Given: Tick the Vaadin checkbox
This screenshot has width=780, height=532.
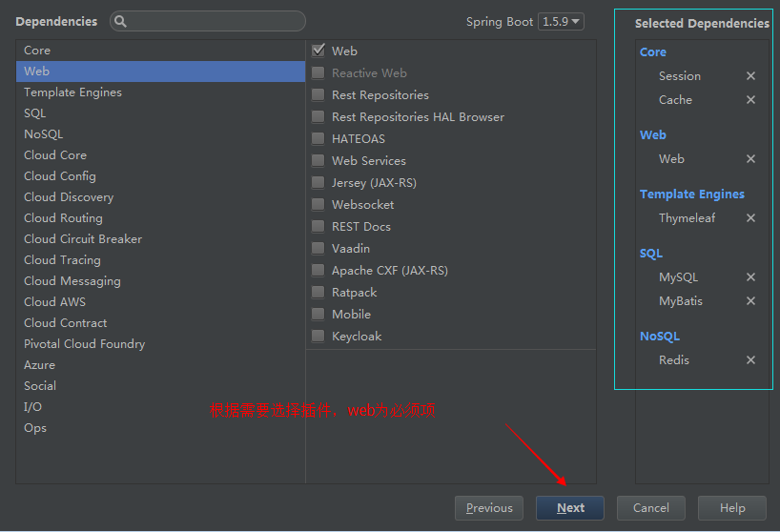Looking at the screenshot, I should 318,248.
